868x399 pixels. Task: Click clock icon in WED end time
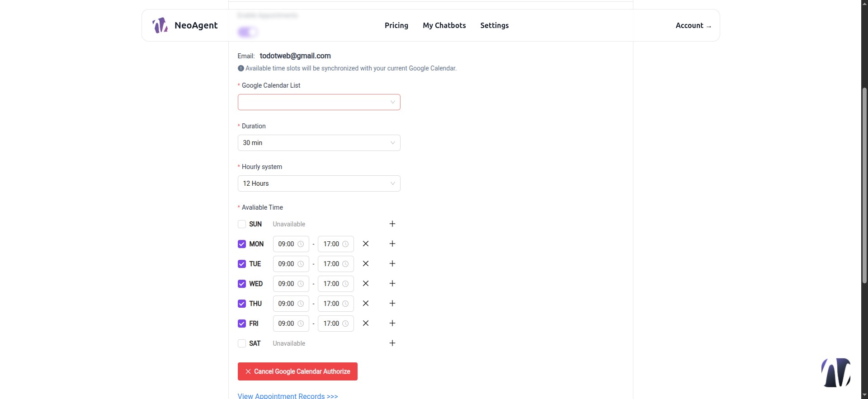pos(345,284)
